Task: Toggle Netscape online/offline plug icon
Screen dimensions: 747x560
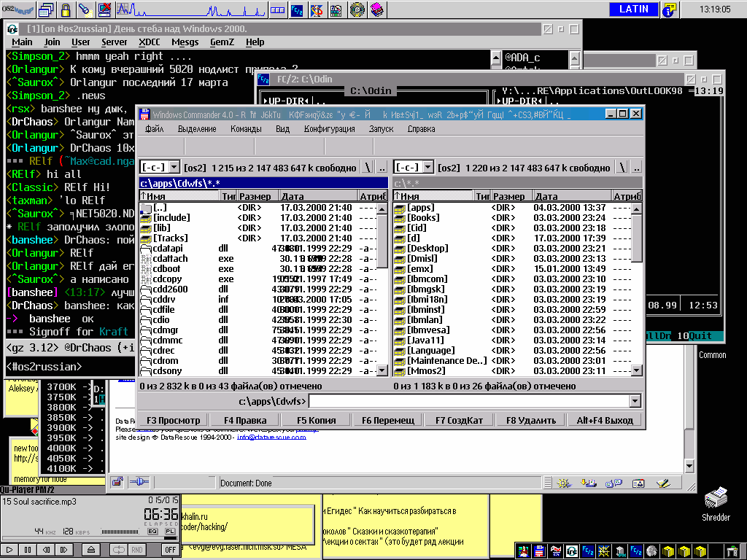Action: coord(139,482)
